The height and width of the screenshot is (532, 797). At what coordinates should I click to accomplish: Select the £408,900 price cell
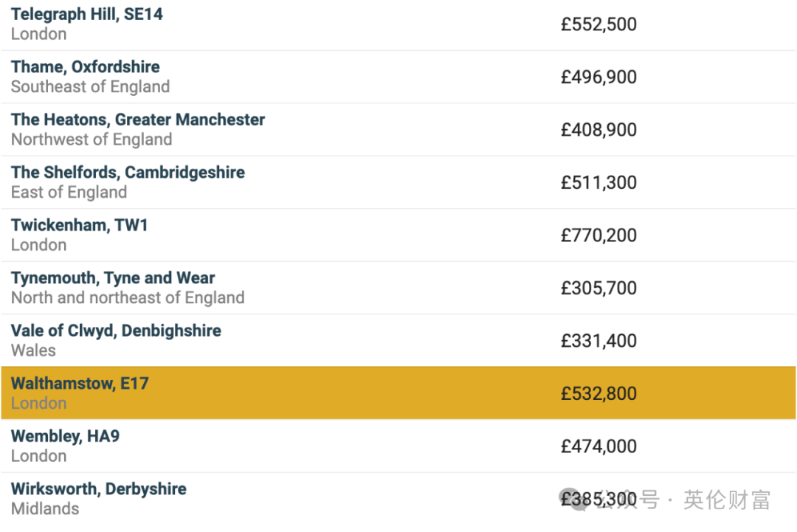point(598,130)
